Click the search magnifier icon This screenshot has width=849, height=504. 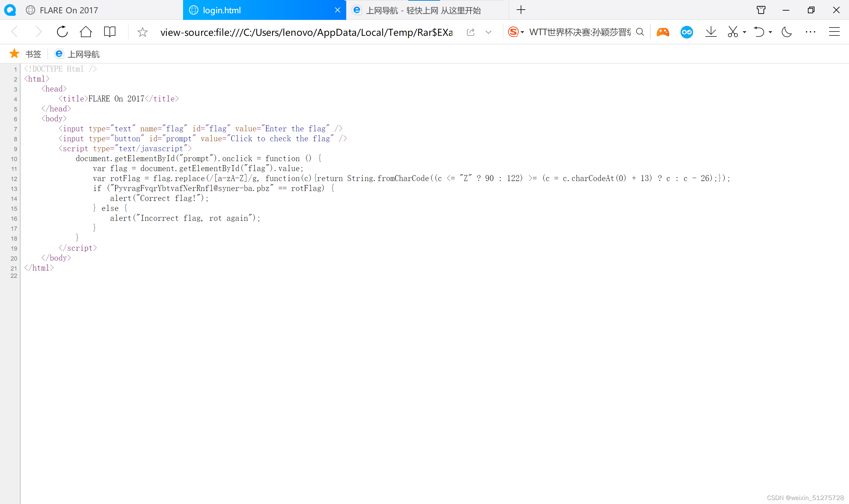640,32
